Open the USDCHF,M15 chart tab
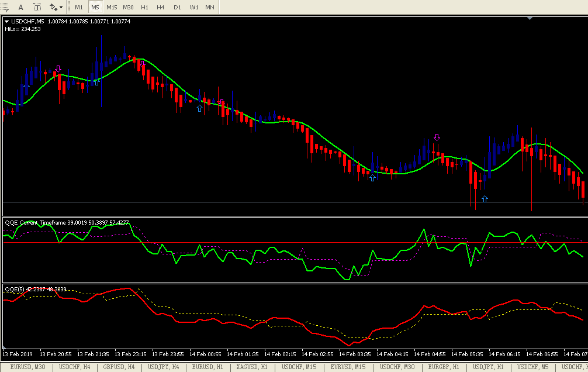The image size is (588, 372). (299, 367)
